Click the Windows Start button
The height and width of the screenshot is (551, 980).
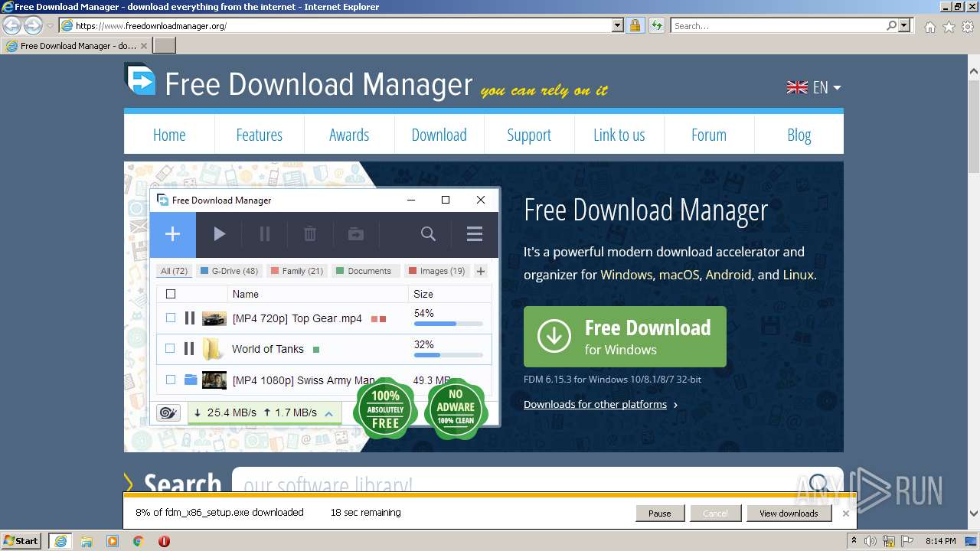(21, 541)
